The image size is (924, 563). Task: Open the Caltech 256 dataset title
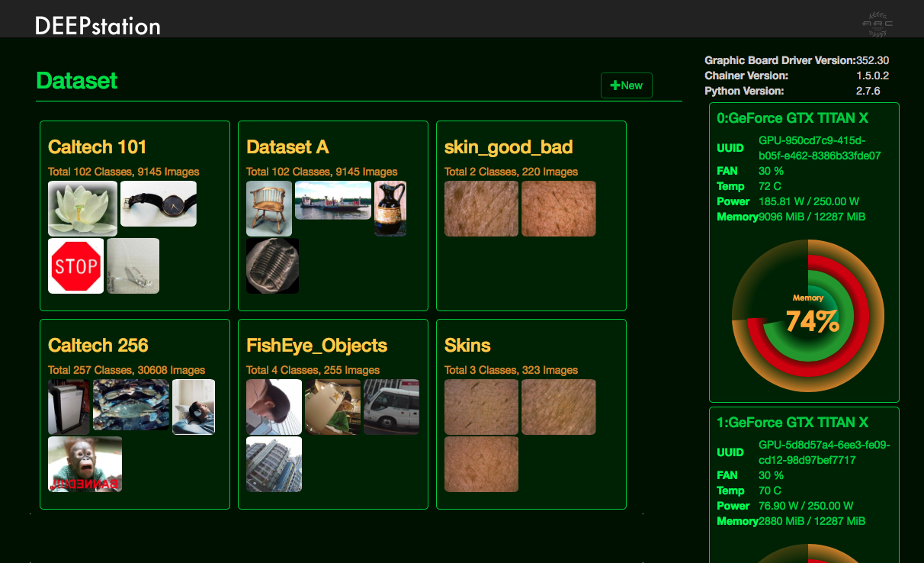98,345
